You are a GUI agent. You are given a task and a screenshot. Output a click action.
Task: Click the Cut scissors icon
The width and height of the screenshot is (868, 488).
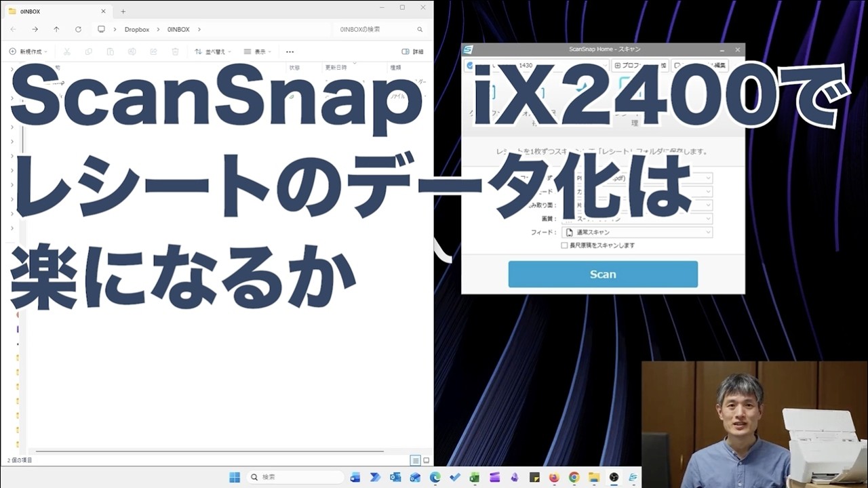coord(67,52)
